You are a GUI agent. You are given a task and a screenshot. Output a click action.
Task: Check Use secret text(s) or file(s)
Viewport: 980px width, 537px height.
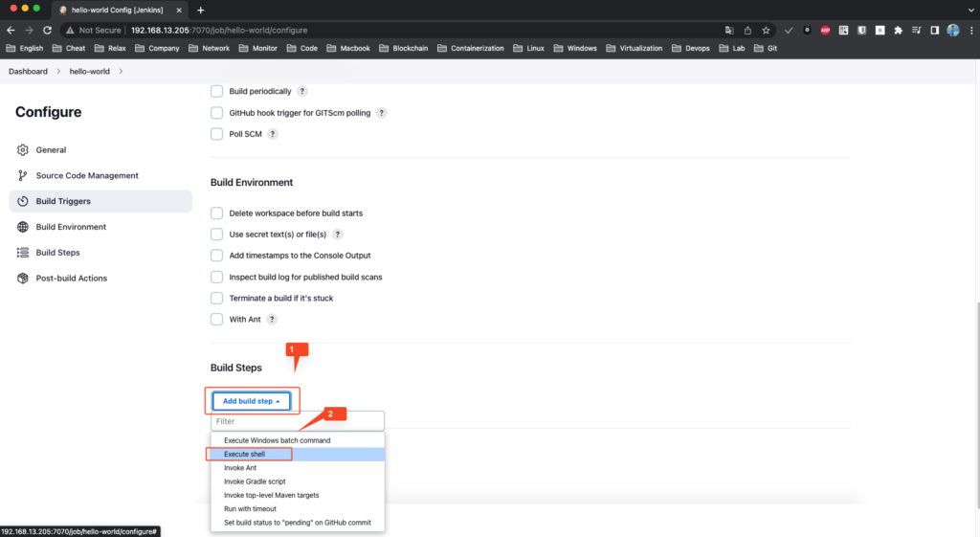[x=217, y=235]
